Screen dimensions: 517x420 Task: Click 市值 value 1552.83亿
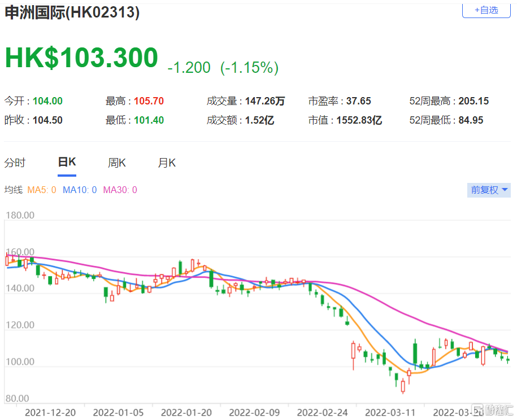coord(359,120)
